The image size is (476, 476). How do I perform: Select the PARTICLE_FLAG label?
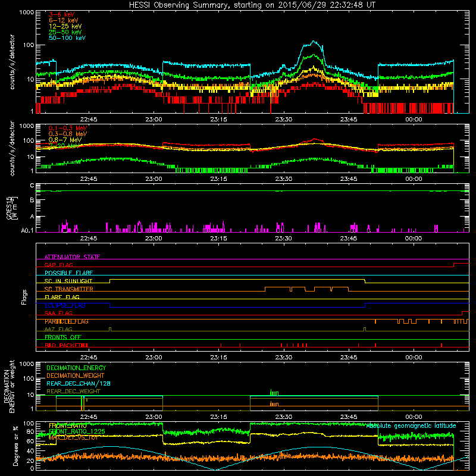66,321
